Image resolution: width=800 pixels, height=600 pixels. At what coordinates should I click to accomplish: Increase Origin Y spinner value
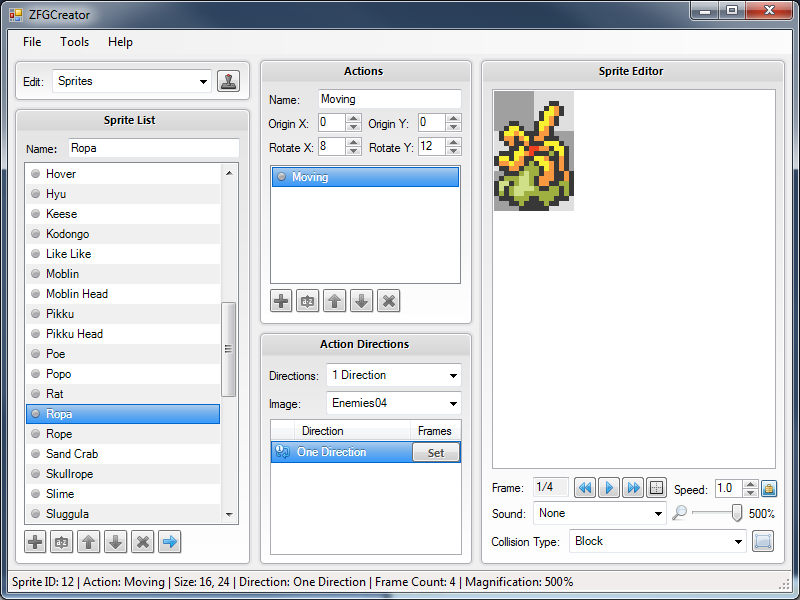[x=453, y=118]
